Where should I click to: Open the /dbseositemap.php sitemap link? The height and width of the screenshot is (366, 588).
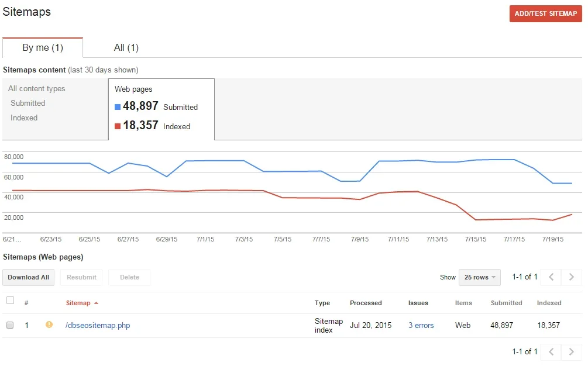[x=98, y=325]
